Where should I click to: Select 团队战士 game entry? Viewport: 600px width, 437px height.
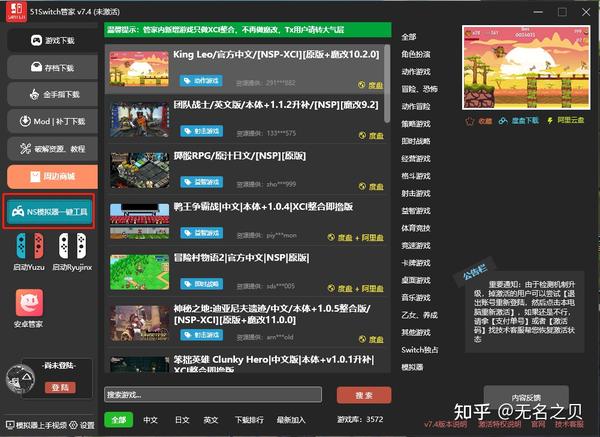coord(245,120)
